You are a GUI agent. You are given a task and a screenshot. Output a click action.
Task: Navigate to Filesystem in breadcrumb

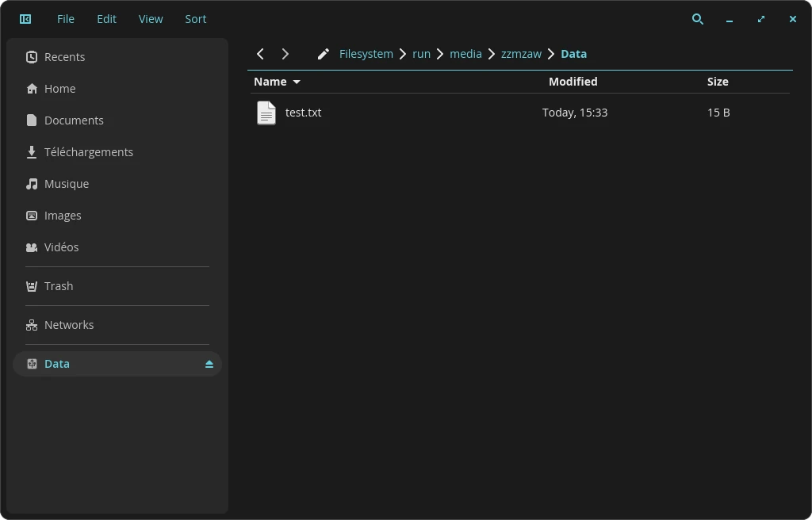click(x=366, y=54)
